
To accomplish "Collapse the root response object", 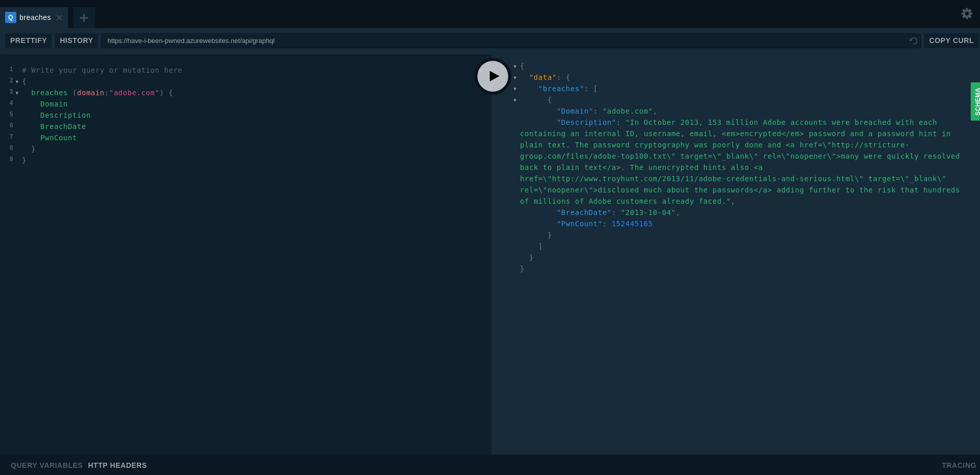I will pos(515,66).
